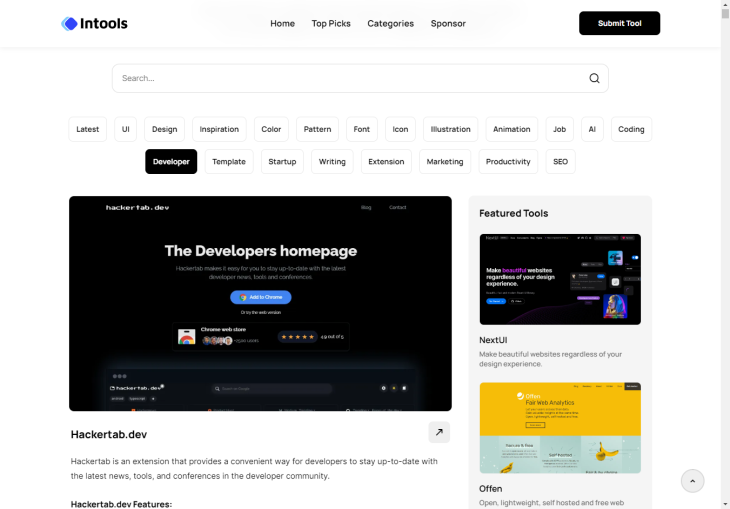
Task: Filter tools by UI category
Action: [x=125, y=129]
